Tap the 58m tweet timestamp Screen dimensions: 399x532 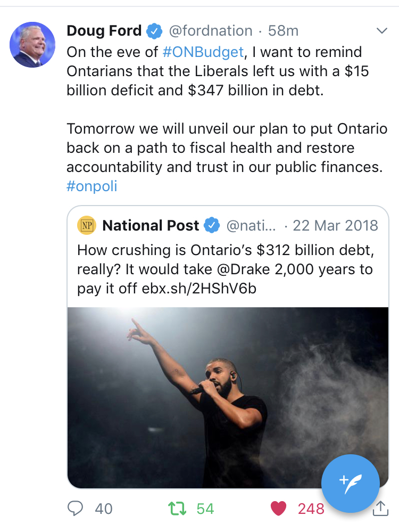(x=283, y=31)
